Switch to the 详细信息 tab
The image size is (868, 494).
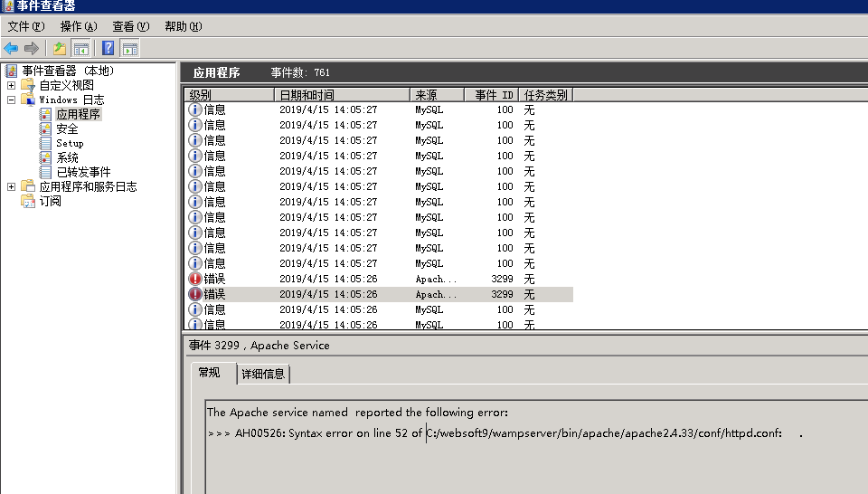(263, 374)
